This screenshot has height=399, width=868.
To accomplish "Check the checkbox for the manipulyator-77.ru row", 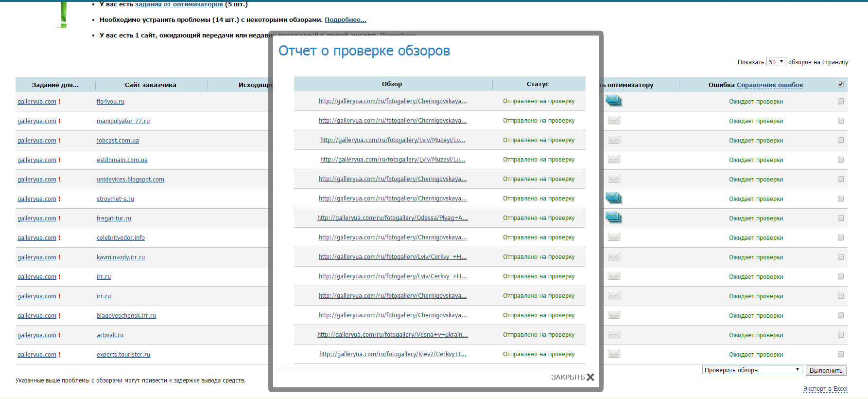I will pyautogui.click(x=841, y=121).
